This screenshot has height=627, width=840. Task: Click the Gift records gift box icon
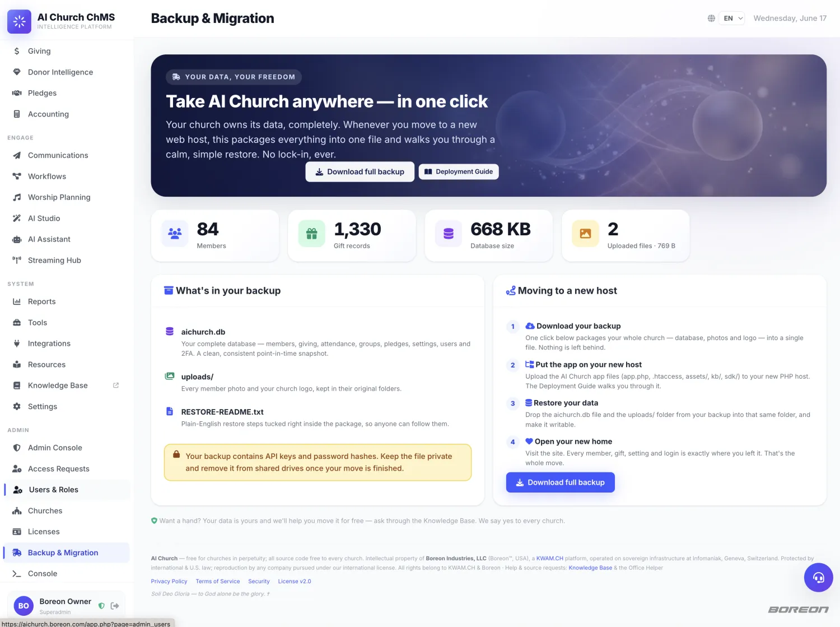click(x=312, y=234)
